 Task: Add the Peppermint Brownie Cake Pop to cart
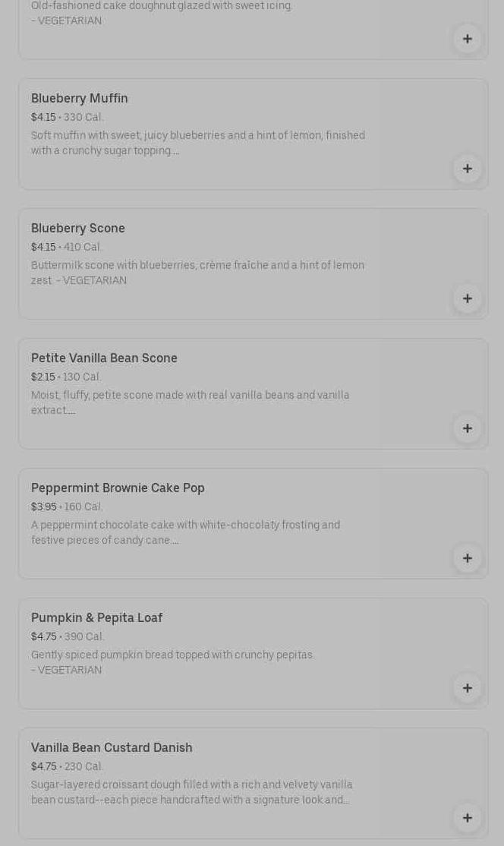467,558
